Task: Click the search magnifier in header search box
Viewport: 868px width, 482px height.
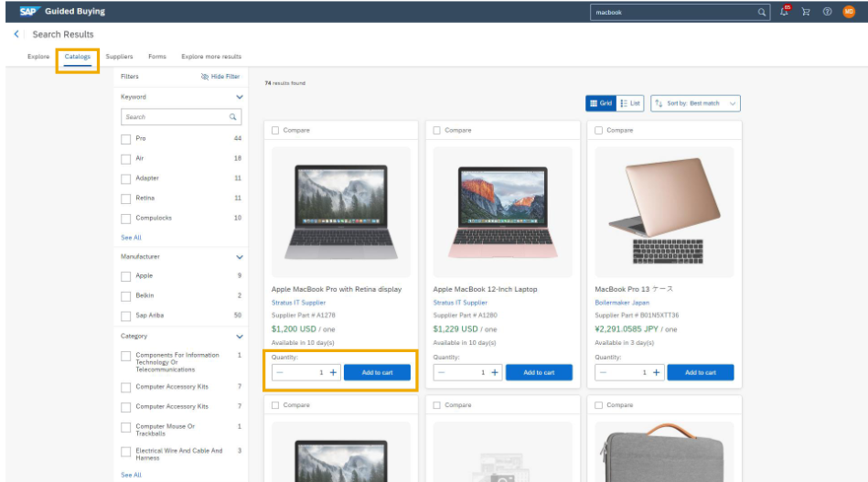Action: point(762,12)
